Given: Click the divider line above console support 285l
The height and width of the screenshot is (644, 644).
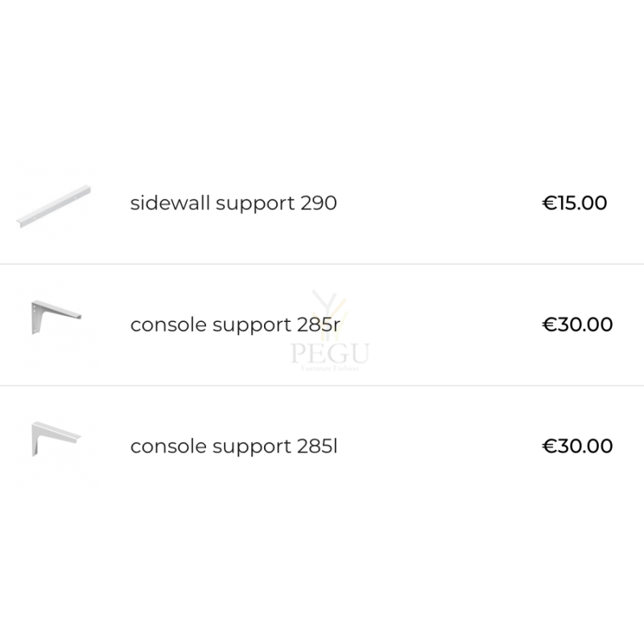Looking at the screenshot, I should (x=322, y=386).
